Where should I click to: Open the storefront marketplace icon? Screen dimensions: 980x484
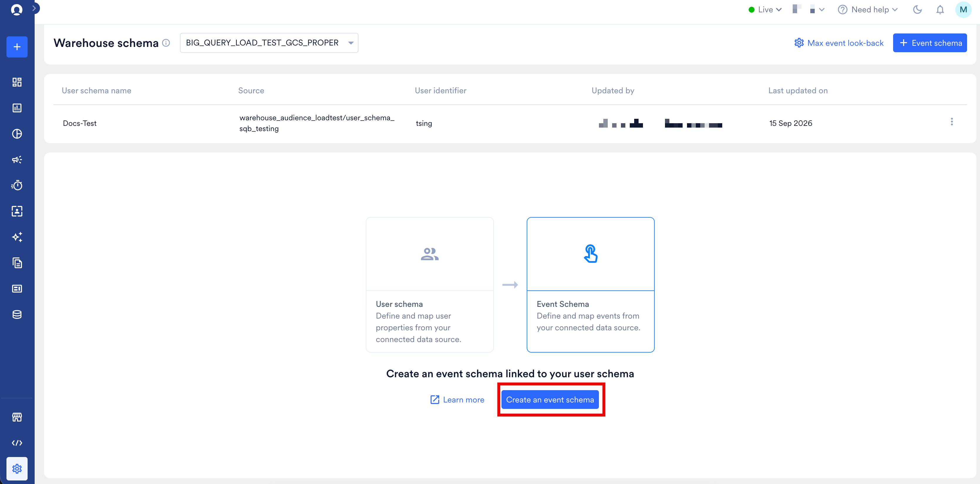click(x=17, y=417)
